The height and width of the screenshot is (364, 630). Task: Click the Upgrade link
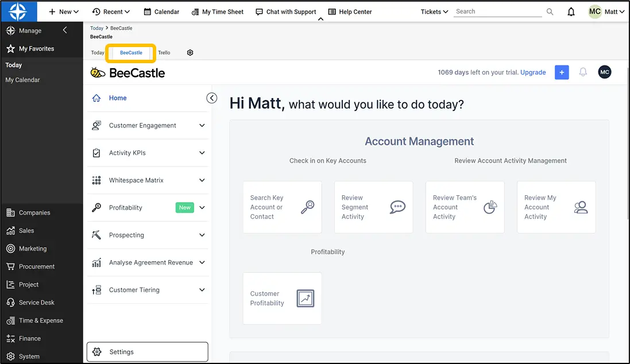(x=533, y=72)
